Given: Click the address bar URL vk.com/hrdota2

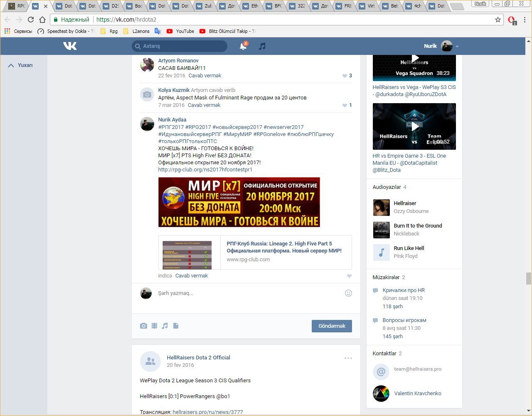Looking at the screenshot, I should pyautogui.click(x=126, y=20).
